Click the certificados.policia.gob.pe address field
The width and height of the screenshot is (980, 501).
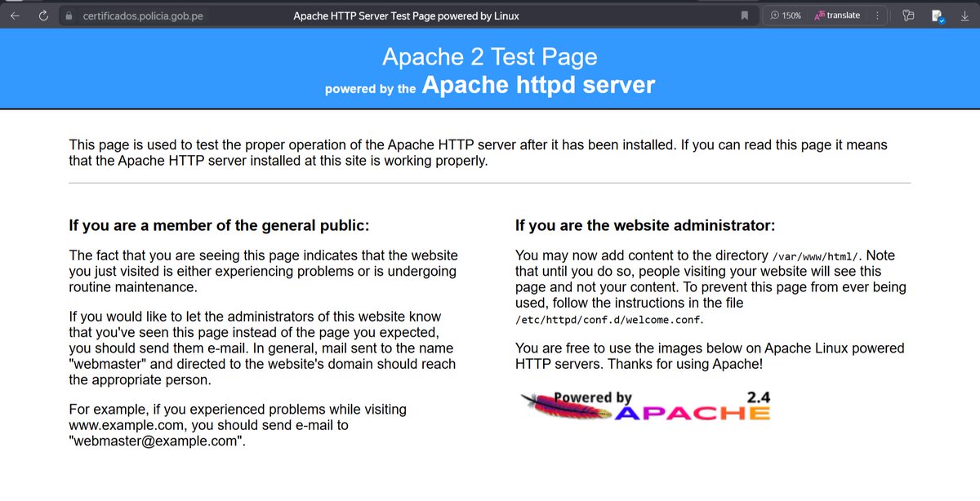click(143, 16)
